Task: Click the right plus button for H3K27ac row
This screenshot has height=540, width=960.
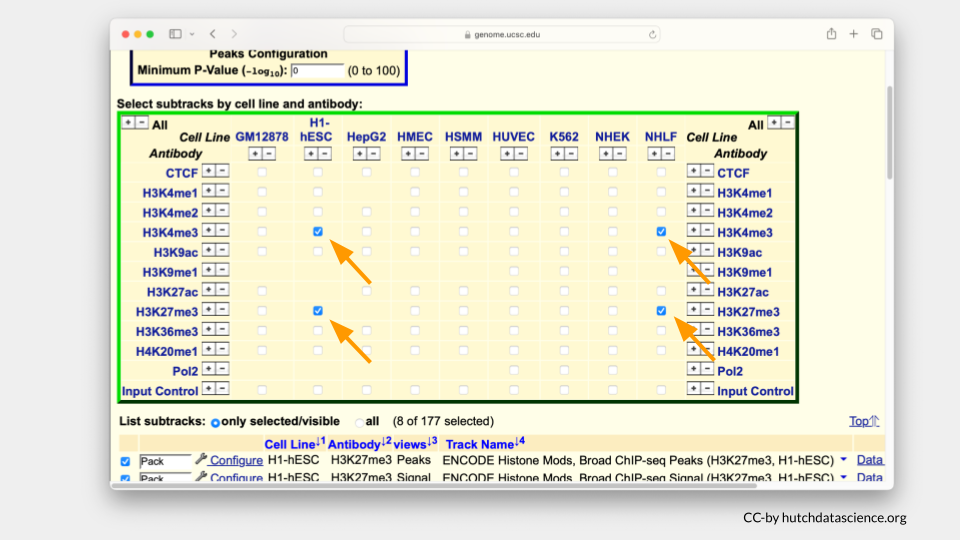Action: pos(693,290)
